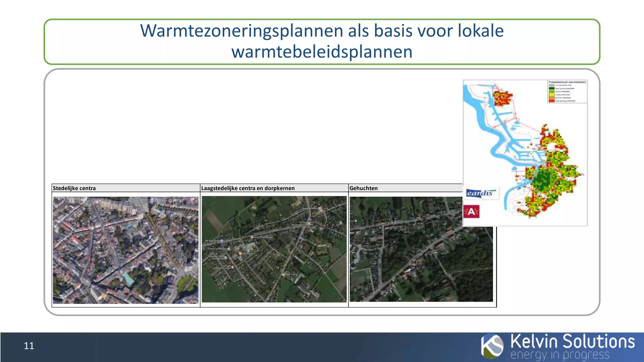The image size is (644, 362).
Task: Open the hamlet aerial photo
Action: tap(421, 249)
